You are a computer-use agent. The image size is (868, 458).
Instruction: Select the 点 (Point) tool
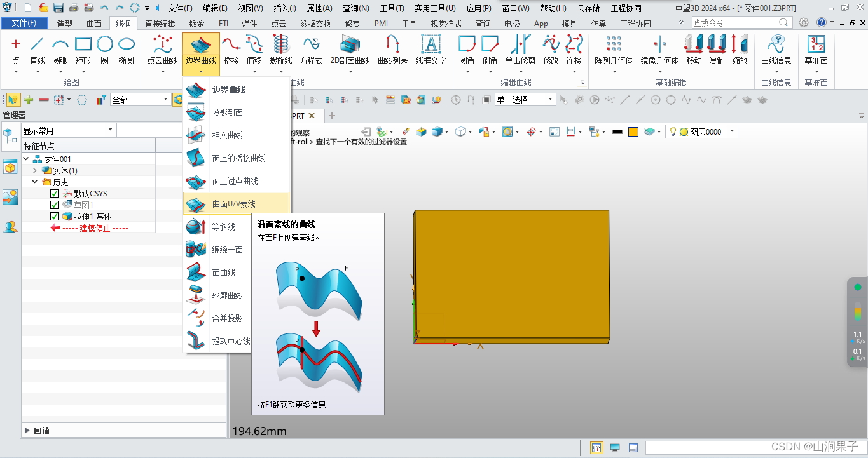point(16,50)
